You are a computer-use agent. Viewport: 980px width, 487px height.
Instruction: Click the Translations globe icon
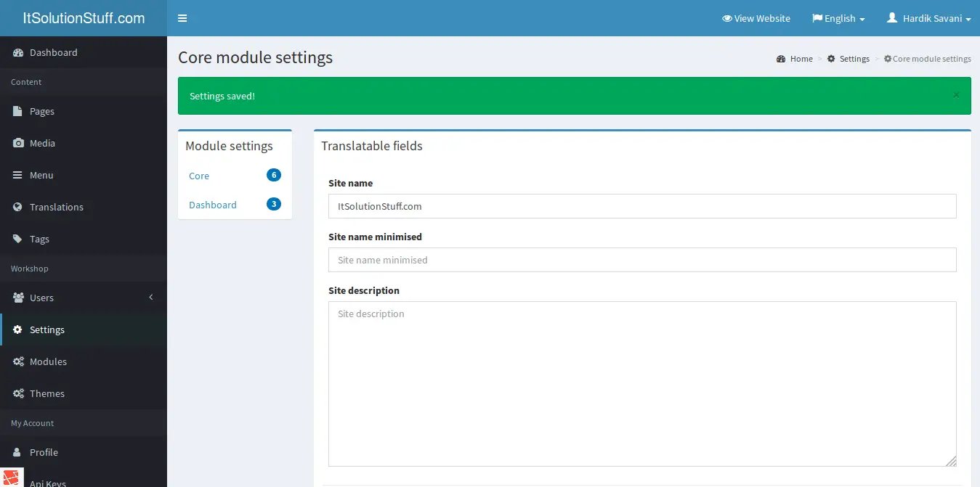(18, 207)
